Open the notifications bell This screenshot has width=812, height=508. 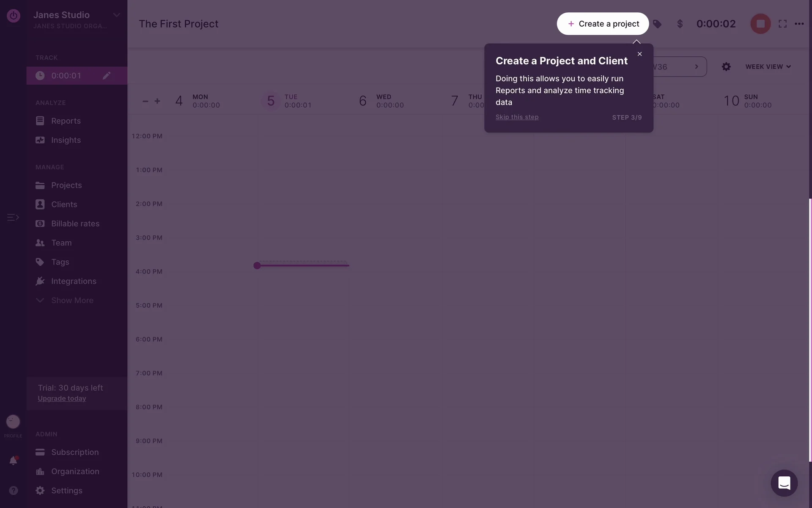click(13, 461)
